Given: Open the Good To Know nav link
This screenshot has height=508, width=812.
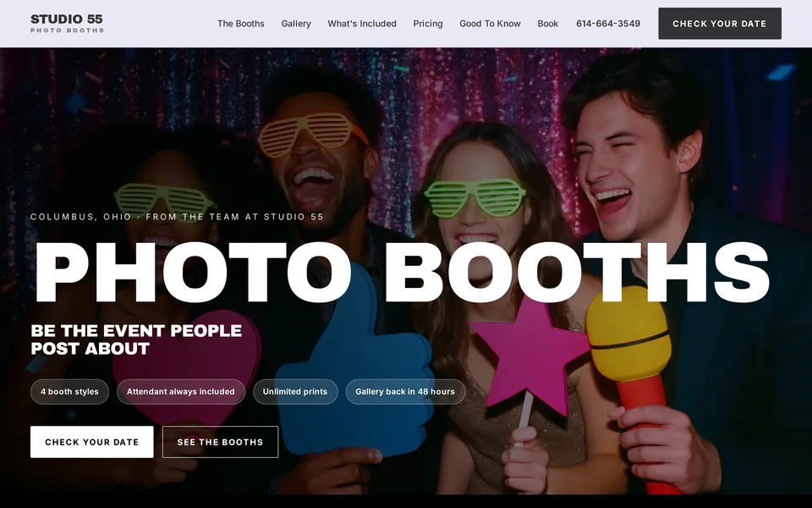Looking at the screenshot, I should [x=490, y=24].
